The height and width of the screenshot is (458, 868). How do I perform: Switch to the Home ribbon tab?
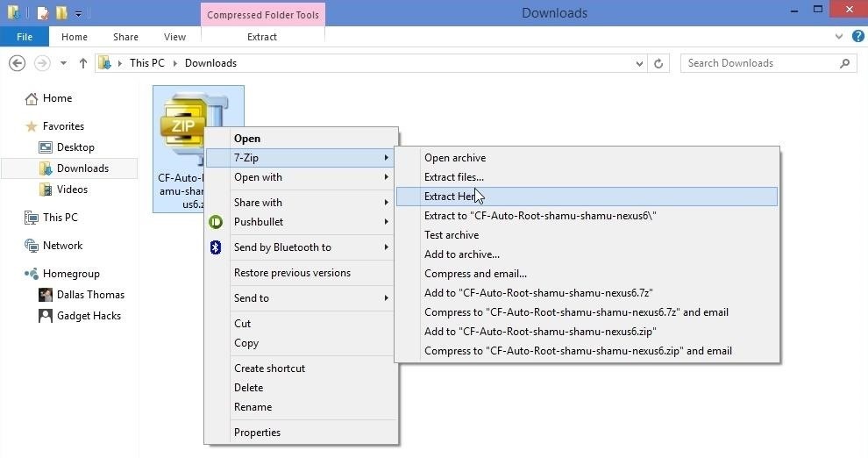[x=75, y=37]
